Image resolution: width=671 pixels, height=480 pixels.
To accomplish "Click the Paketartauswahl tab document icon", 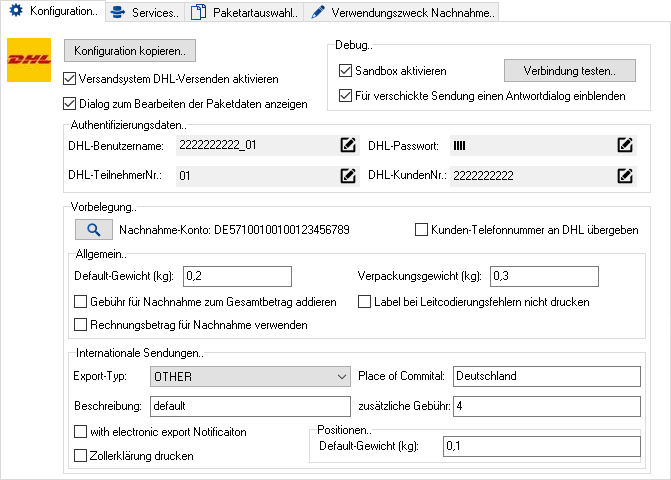I will (198, 12).
